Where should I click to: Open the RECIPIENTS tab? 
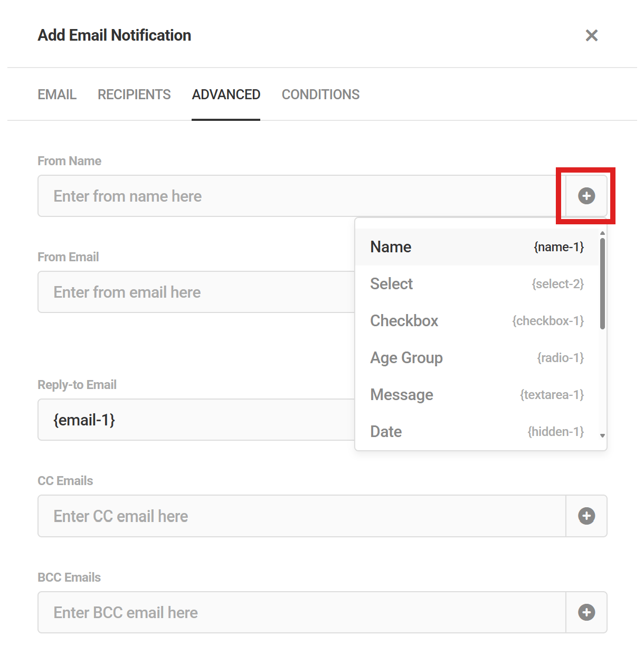(x=134, y=94)
